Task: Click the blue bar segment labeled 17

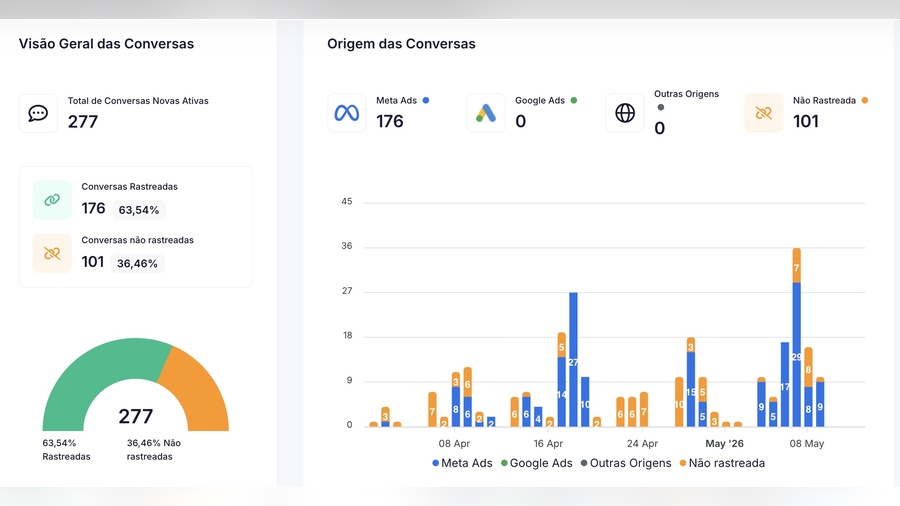Action: tap(785, 384)
